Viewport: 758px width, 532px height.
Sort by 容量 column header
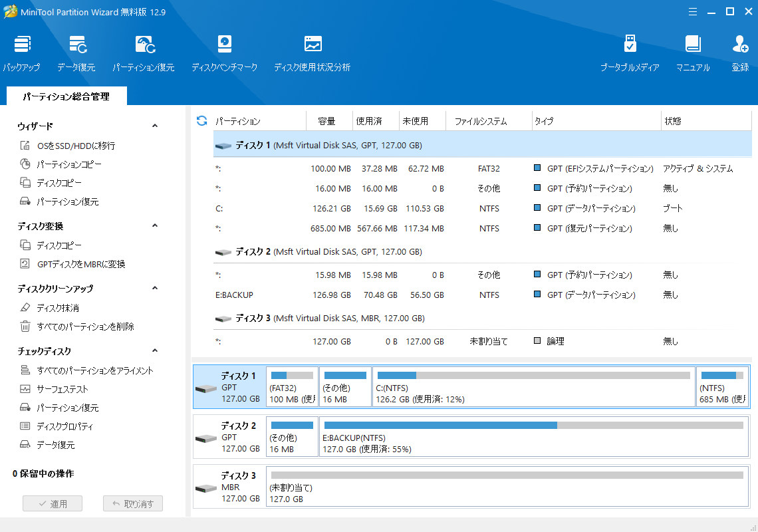pos(330,121)
